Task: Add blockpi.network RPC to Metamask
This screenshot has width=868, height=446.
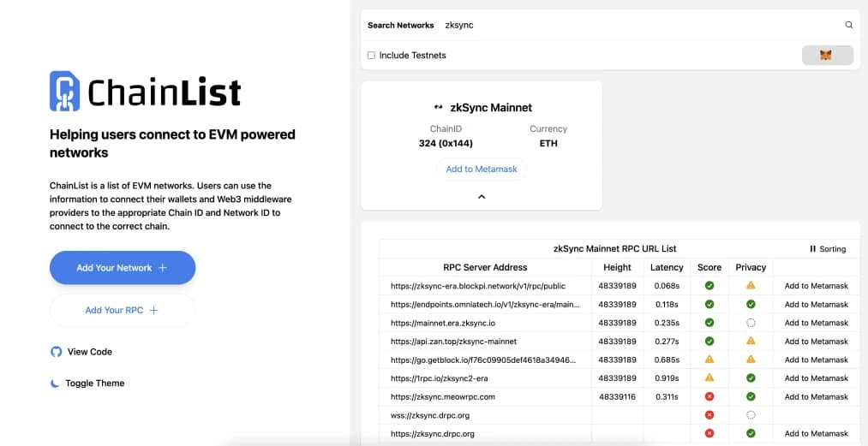Action: coord(816,286)
